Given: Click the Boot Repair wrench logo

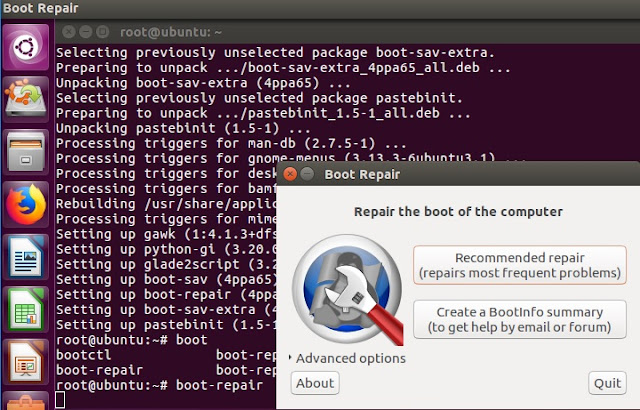Looking at the screenshot, I should pyautogui.click(x=348, y=290).
